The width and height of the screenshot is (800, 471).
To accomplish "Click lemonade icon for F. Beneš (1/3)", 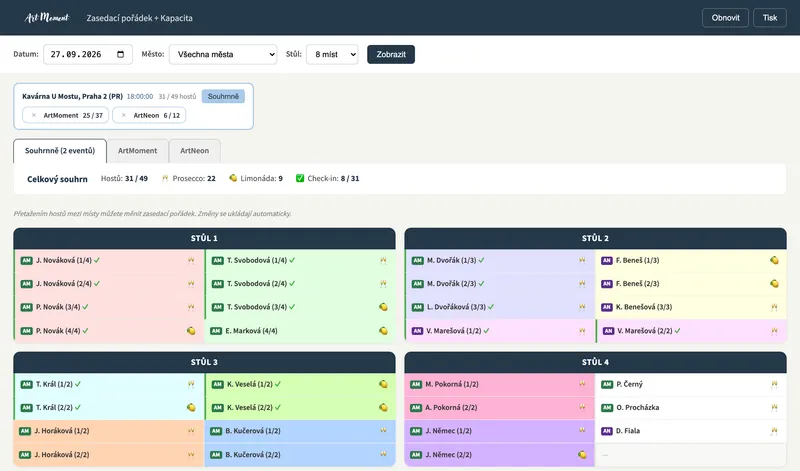I will click(774, 260).
